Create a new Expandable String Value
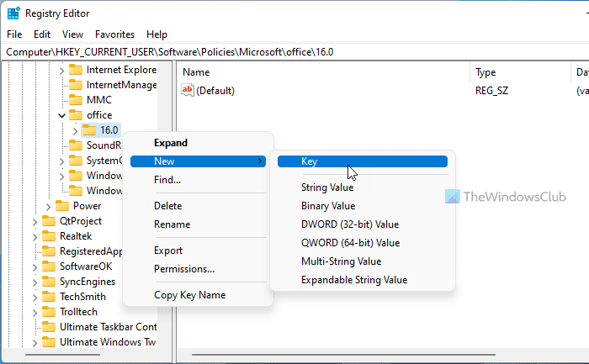The height and width of the screenshot is (364, 589). (x=363, y=280)
